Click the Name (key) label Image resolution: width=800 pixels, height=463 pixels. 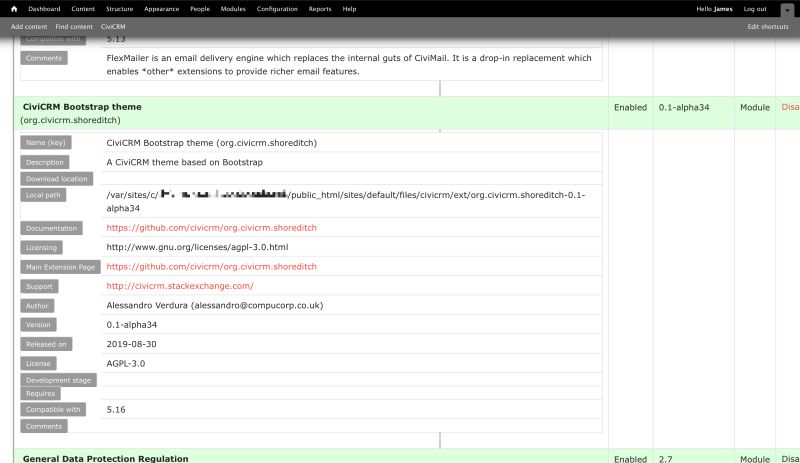46,142
